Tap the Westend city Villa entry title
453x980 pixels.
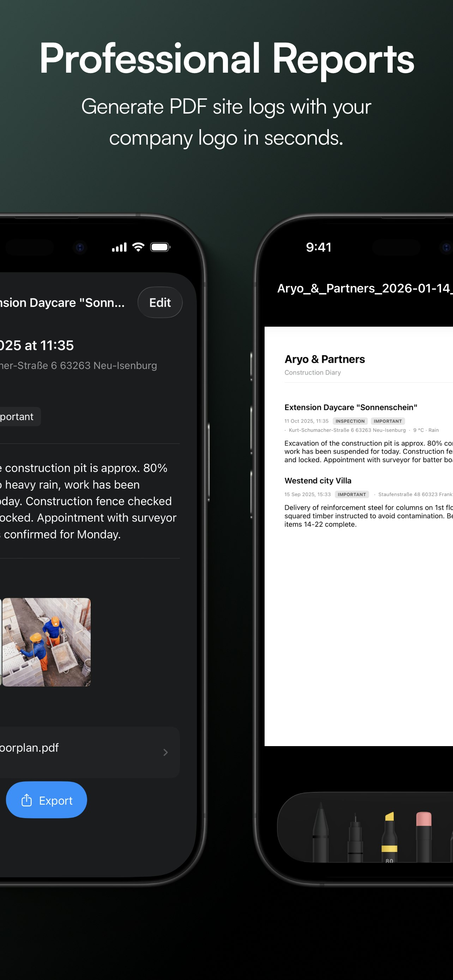click(318, 480)
